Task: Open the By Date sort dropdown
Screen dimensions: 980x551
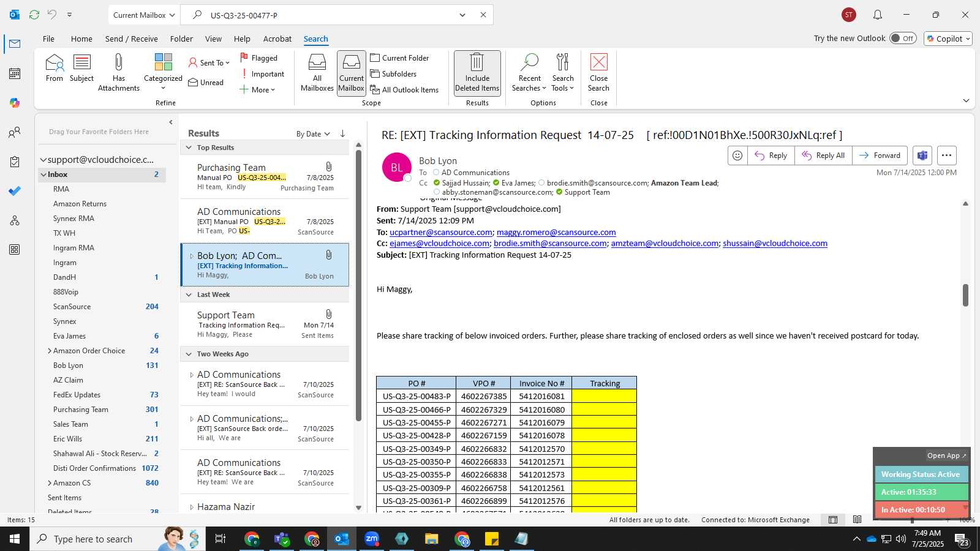Action: [313, 134]
